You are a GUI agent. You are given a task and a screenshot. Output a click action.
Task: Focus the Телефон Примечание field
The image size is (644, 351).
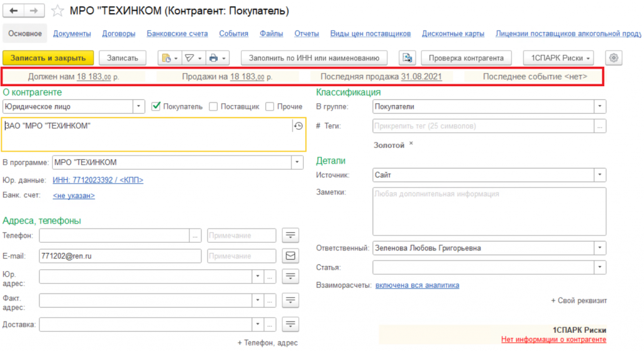click(241, 235)
